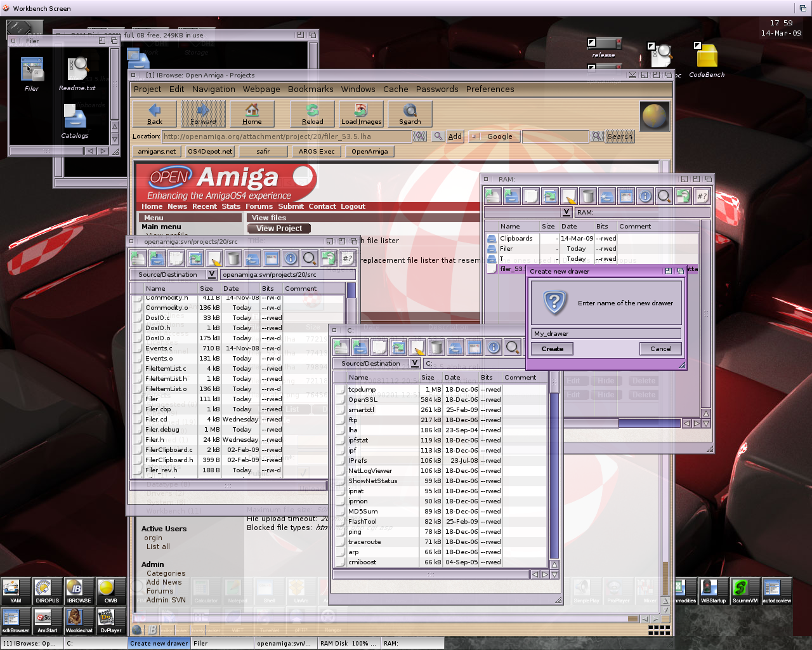Screen dimensions: 812x650
Task: Switch to the RAM Disk 100% taskbar entry
Action: coord(350,644)
